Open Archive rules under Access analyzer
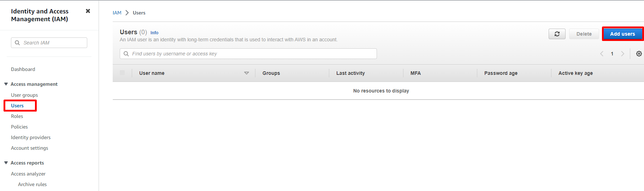 (32, 184)
